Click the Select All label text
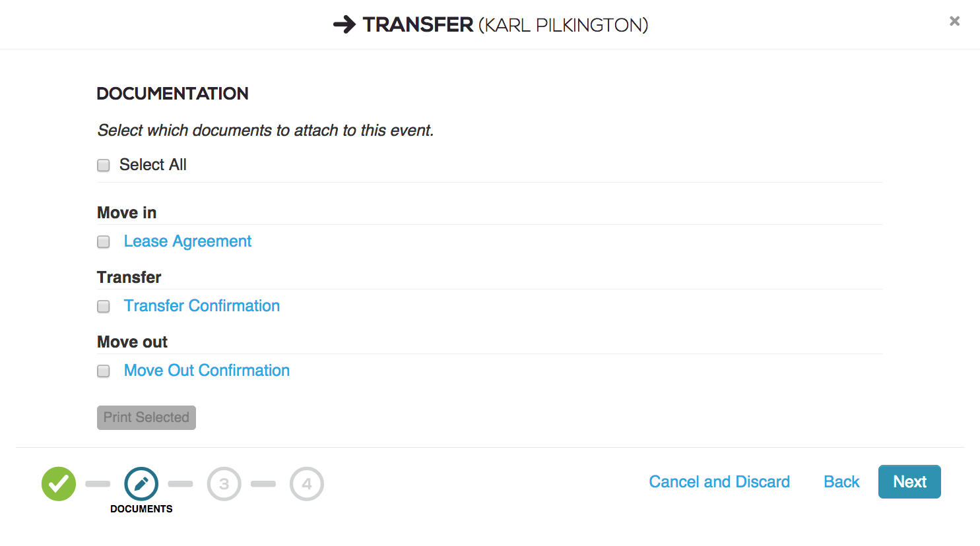The image size is (980, 546). tap(153, 165)
